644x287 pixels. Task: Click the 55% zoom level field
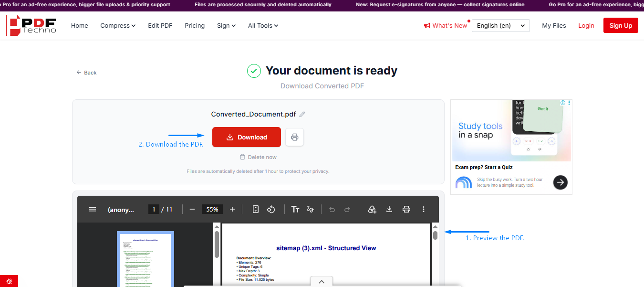[x=212, y=209]
